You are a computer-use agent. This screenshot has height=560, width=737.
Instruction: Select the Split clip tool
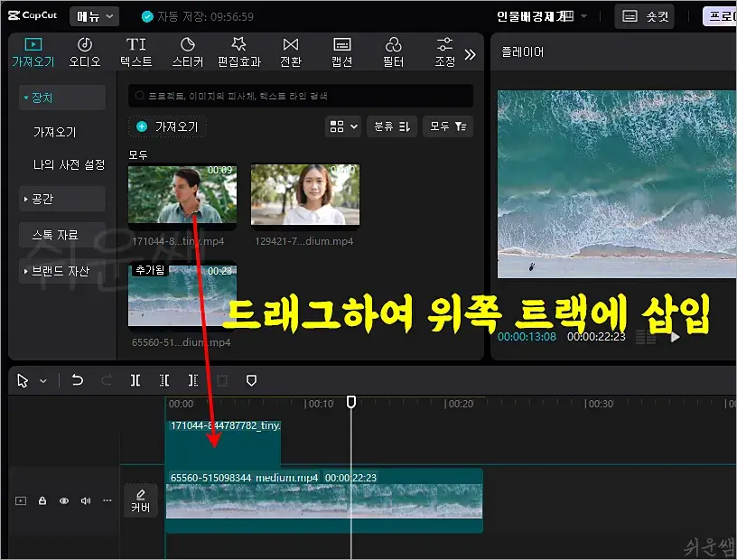[x=134, y=380]
